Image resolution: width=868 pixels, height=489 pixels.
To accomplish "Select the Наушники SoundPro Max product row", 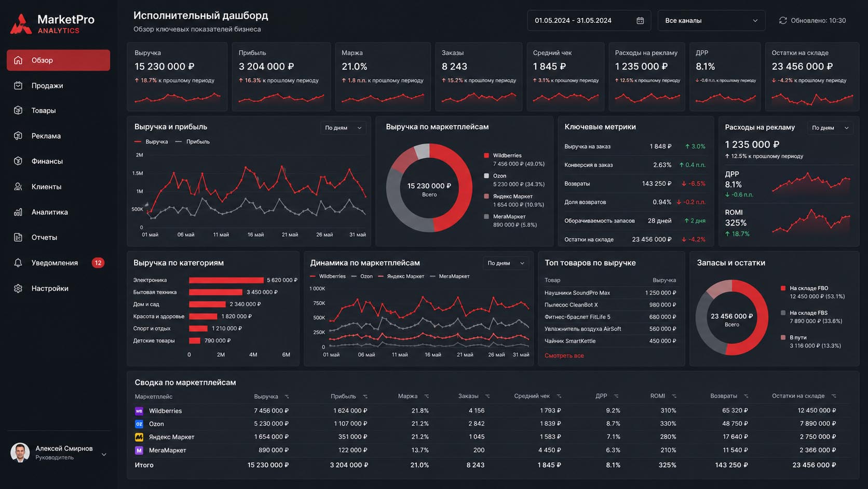I will click(611, 293).
